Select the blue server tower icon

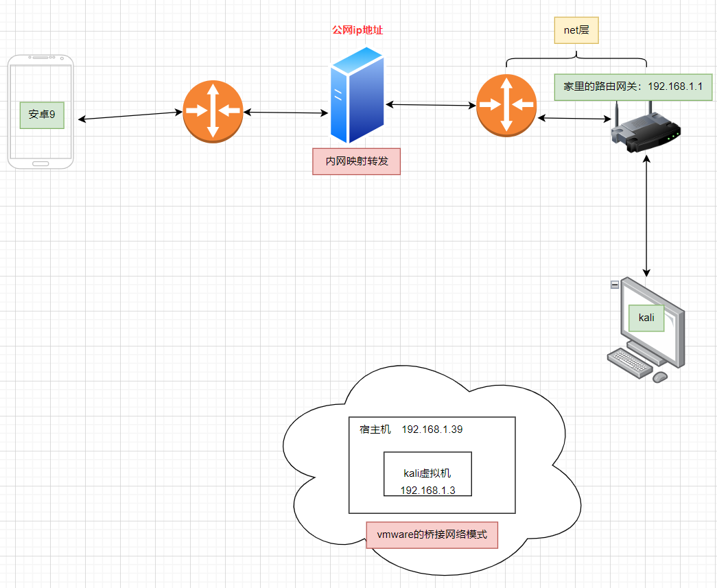pos(357,95)
